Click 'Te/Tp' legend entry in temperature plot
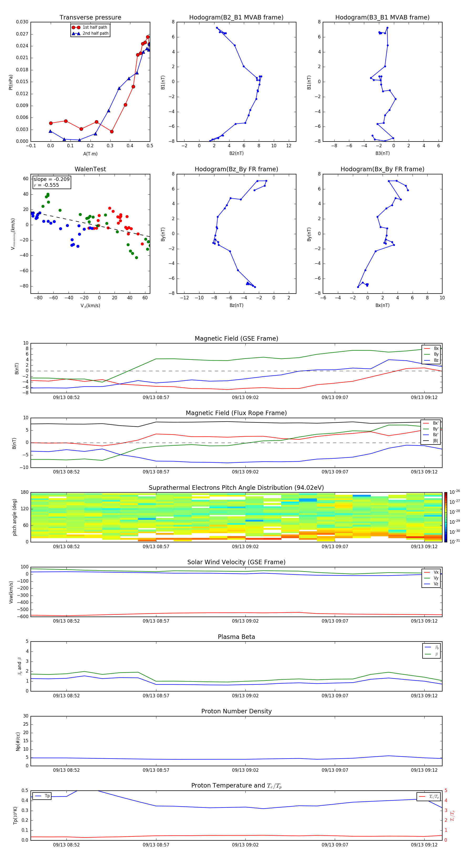This screenshot has height=868, width=473. [x=429, y=796]
